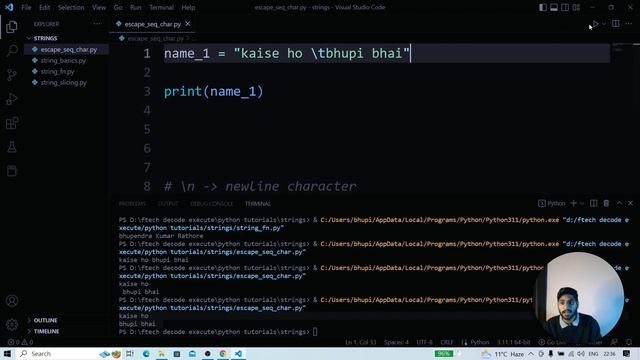The image size is (640, 360).
Task: Open the Run menu
Action: 136,7
